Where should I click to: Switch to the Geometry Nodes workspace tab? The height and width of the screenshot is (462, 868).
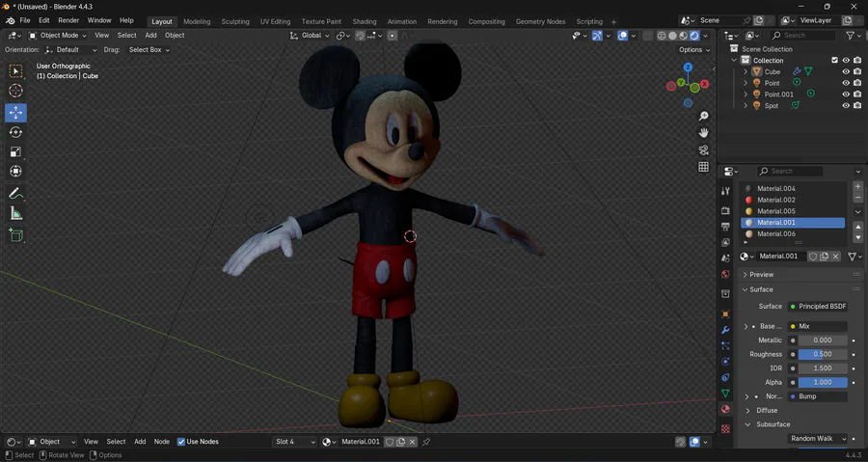click(540, 21)
